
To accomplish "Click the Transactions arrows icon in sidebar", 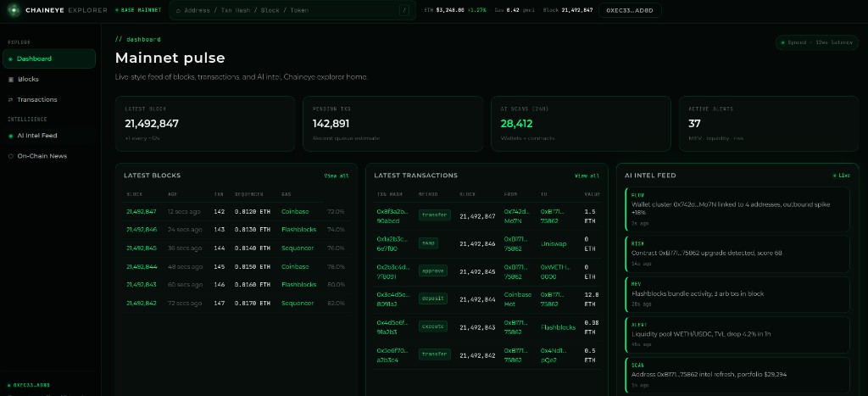I will 10,100.
